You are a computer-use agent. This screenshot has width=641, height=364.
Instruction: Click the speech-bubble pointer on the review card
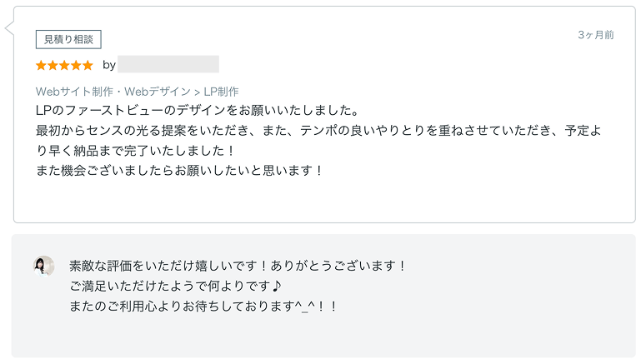(10, 28)
